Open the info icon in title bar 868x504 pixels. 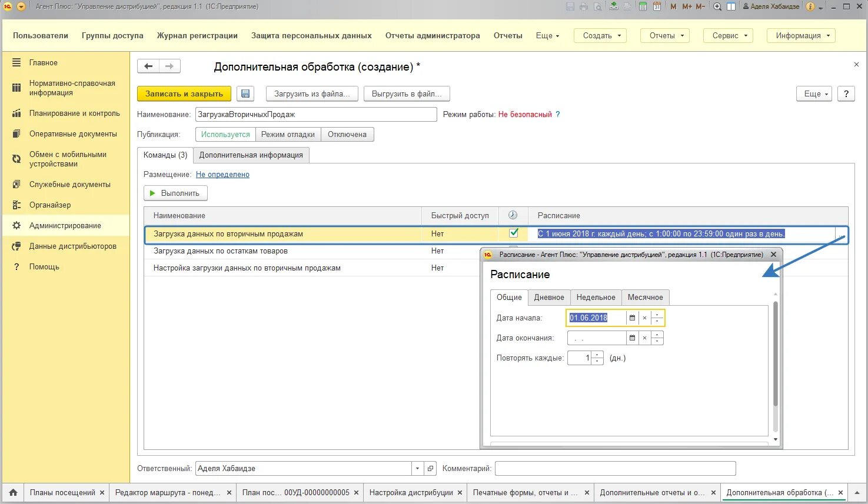(810, 6)
